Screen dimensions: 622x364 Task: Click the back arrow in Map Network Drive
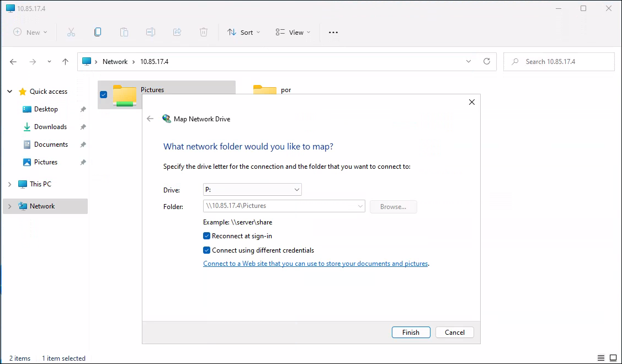click(150, 119)
